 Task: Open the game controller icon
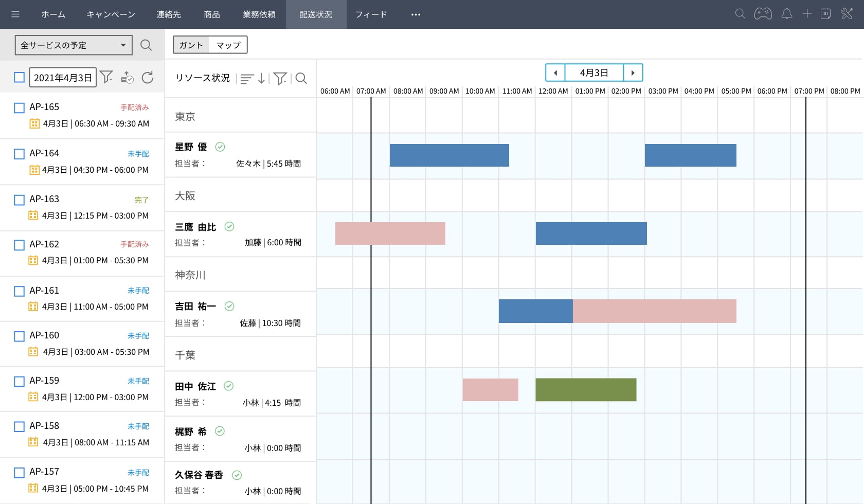pos(763,14)
